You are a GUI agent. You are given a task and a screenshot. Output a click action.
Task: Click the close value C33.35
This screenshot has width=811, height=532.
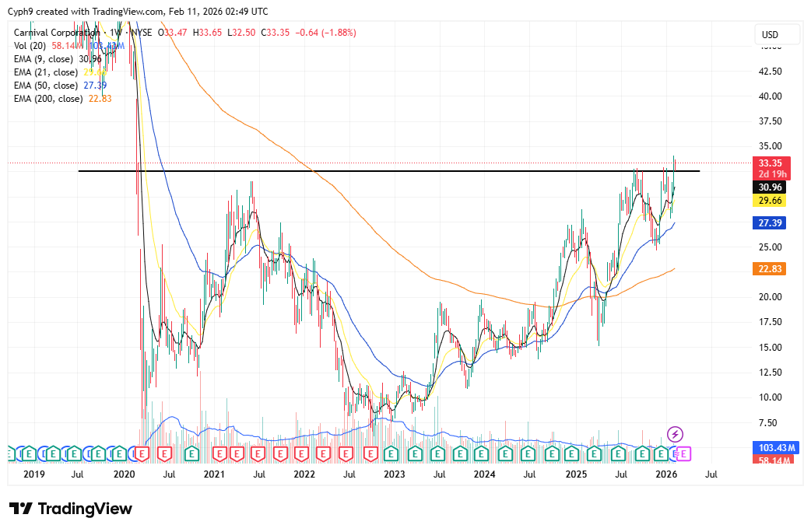[x=276, y=33]
